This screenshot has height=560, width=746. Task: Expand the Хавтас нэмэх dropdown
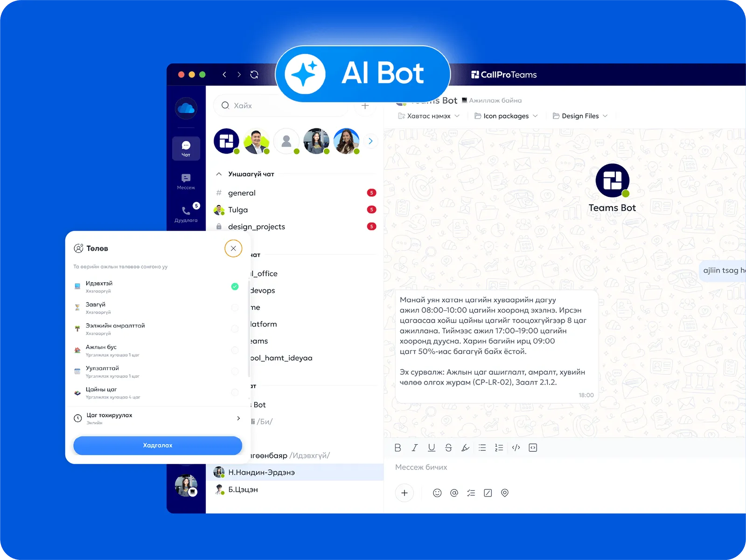(429, 116)
